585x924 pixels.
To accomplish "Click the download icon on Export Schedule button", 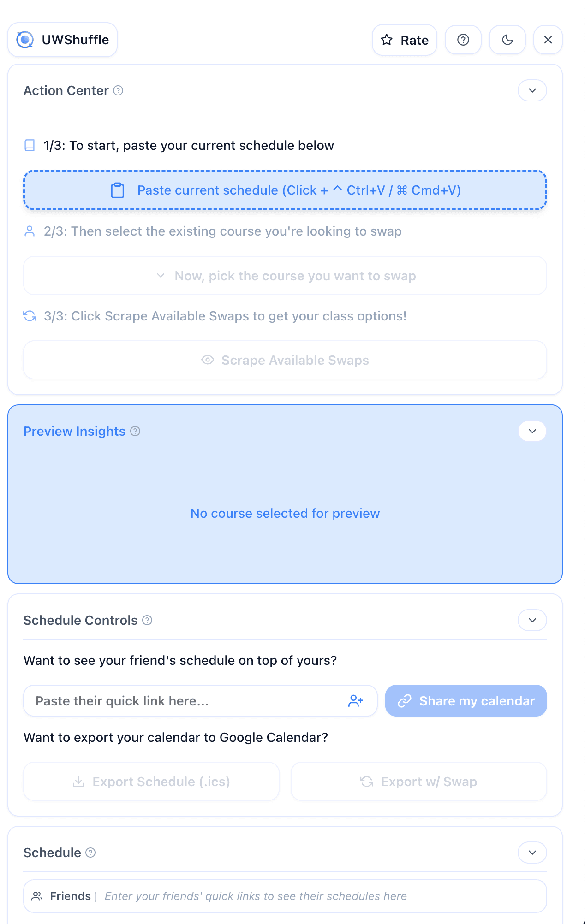I will (x=78, y=782).
